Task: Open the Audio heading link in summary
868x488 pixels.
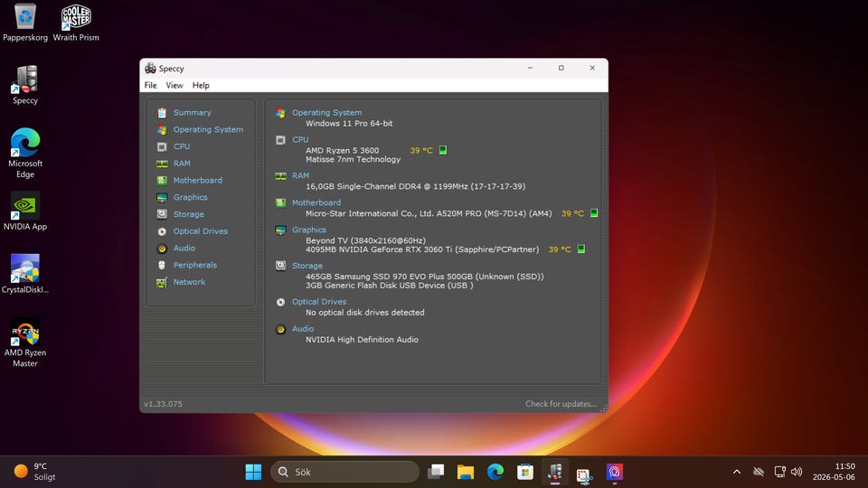Action: pos(303,329)
